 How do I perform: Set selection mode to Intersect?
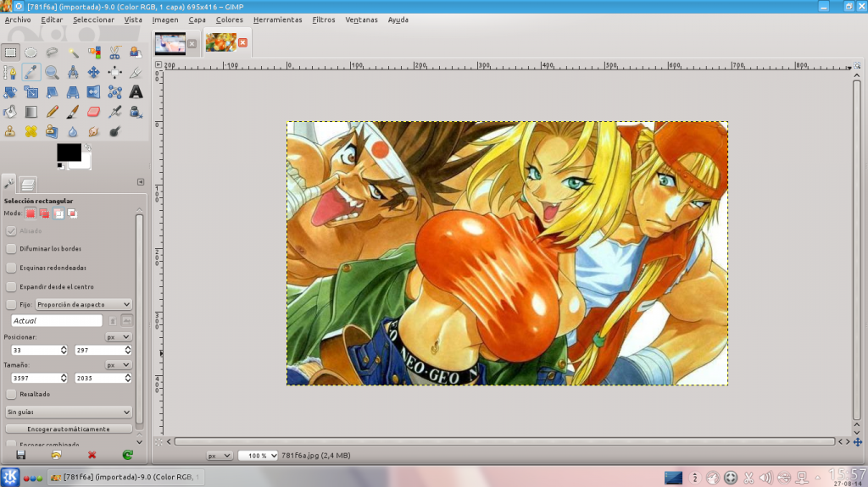[x=73, y=213]
